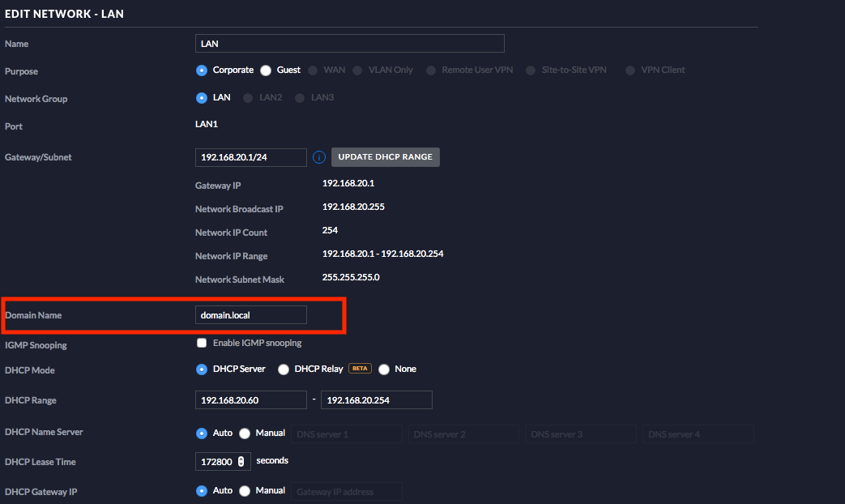Image resolution: width=845 pixels, height=504 pixels.
Task: Select the Corporate purpose radio button
Action: [x=202, y=70]
